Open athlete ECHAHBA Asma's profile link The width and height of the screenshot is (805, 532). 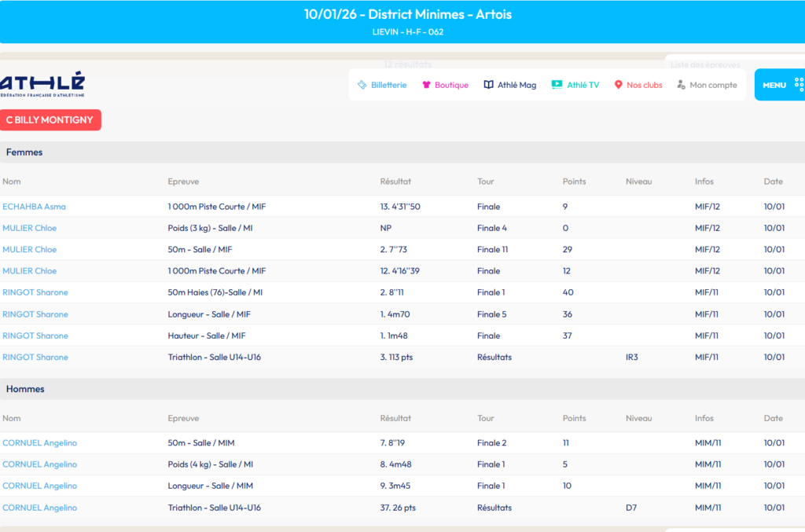(34, 207)
